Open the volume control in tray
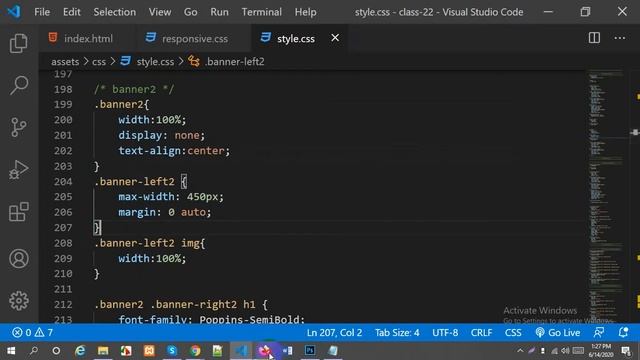This screenshot has height=360, width=640. (565, 351)
